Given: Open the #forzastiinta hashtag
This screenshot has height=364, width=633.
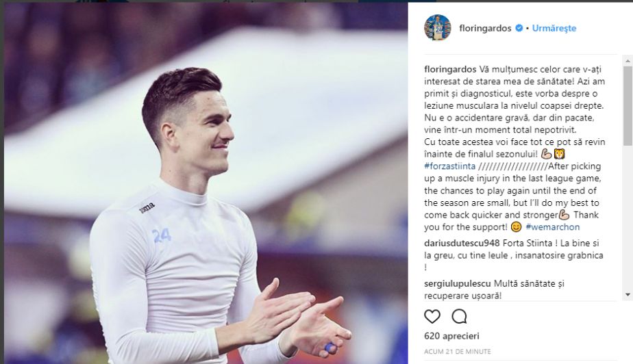Looking at the screenshot, I should [449, 166].
